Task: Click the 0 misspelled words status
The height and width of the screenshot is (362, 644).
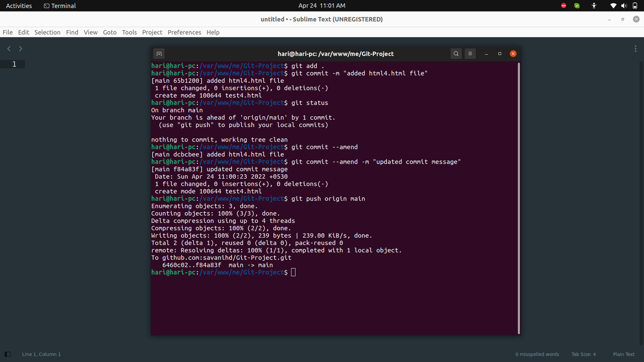Action: 537,354
